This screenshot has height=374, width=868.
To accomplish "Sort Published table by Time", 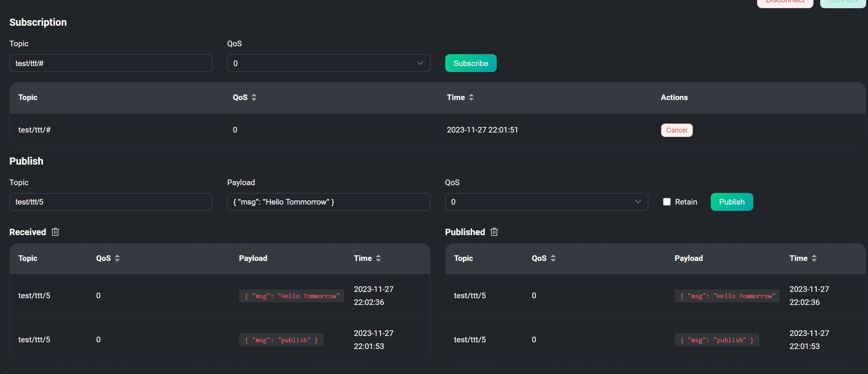I will [x=814, y=258].
